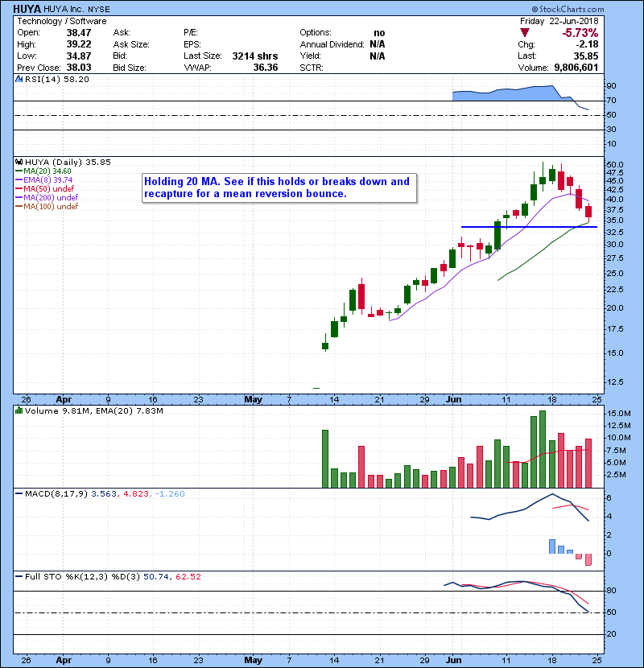Screen dimensions: 644x668
Task: Click the MACD(8,17,9) indicator label
Action: coord(56,494)
